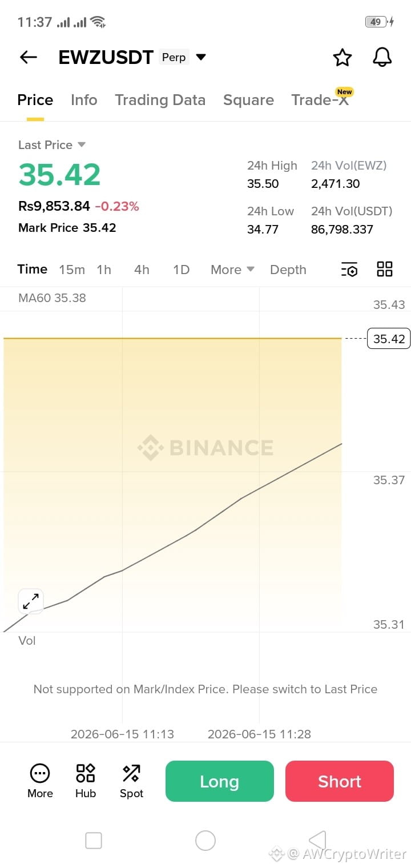Click the 35.42 price marker on chart axis
411x868 pixels.
(x=389, y=339)
